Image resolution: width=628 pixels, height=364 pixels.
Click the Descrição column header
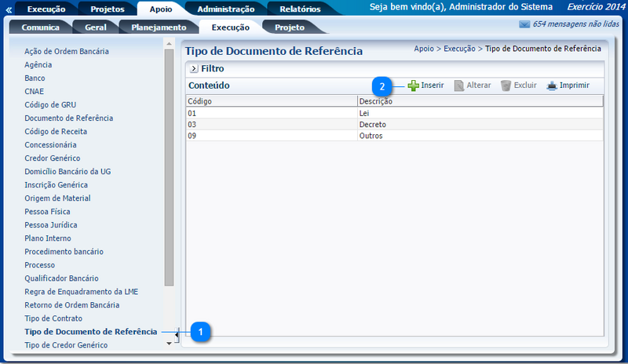[479, 101]
